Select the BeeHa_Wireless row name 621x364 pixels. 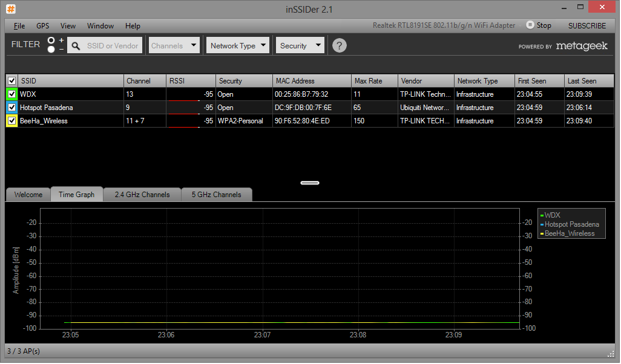(x=44, y=121)
